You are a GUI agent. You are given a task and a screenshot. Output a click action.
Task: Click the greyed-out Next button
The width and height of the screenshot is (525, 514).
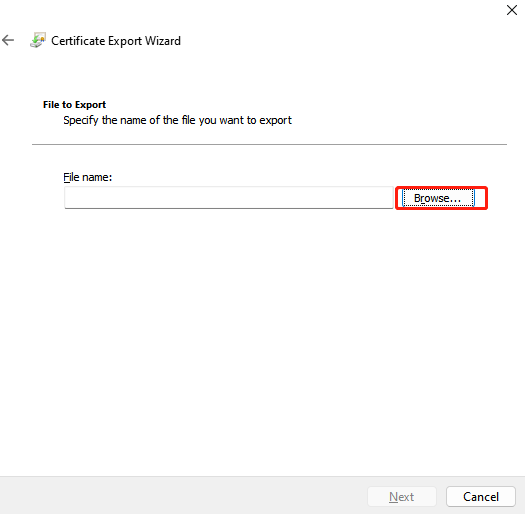402,497
